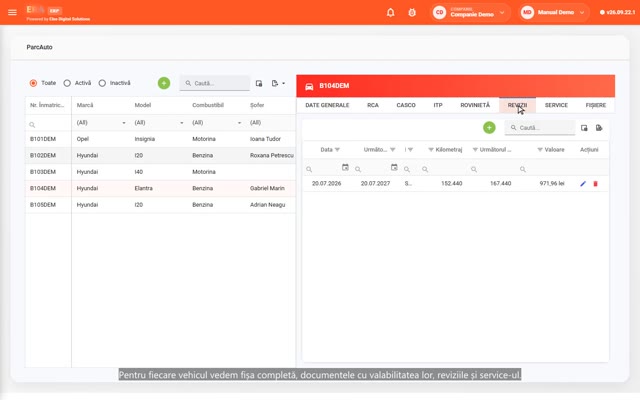Screen dimensions: 640x400
Task: Click MD user avatar in header
Action: [x=527, y=12]
